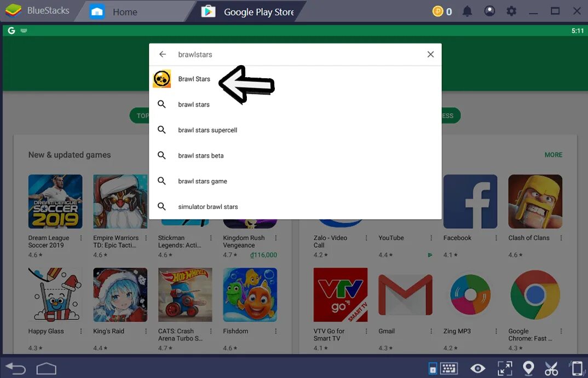
Task: Open the Happy Glass game icon
Action: coord(55,294)
